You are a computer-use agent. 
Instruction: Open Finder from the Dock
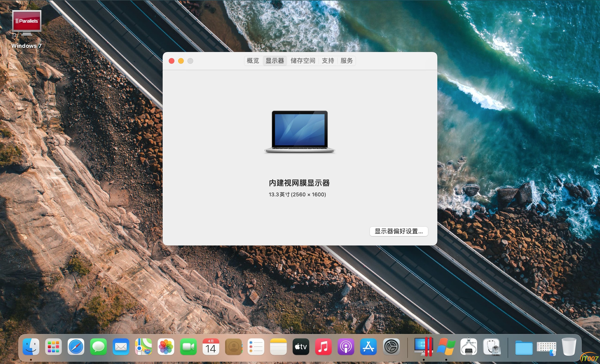click(31, 346)
